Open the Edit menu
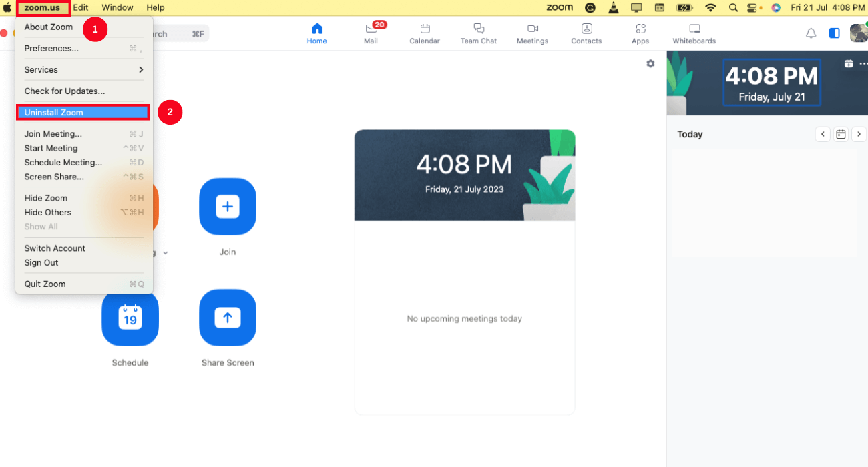 pos(81,7)
